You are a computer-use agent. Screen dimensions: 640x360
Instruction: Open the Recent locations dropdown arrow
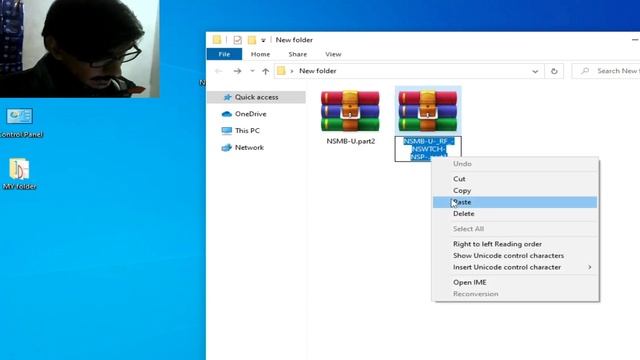point(252,71)
